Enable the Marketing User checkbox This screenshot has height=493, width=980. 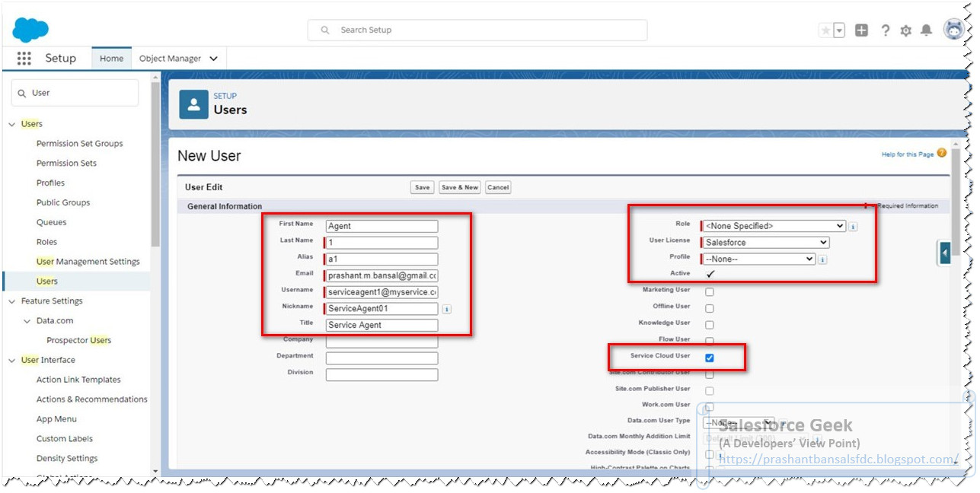(710, 291)
